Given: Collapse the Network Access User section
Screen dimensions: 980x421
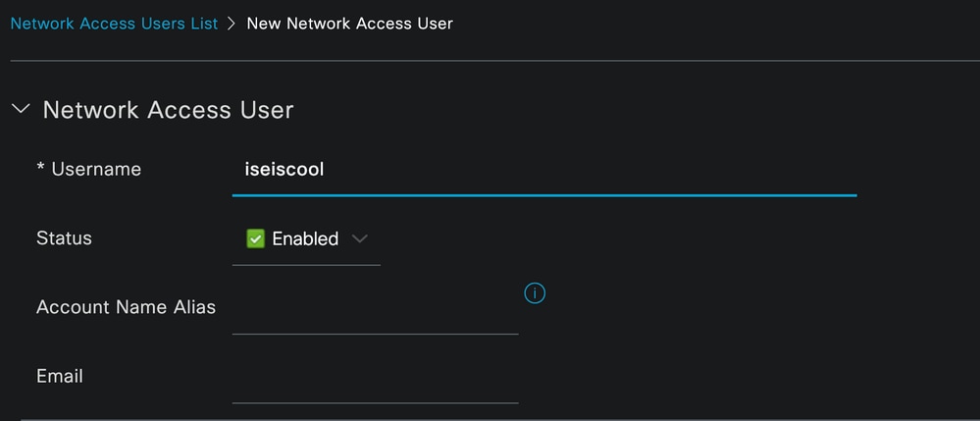Looking at the screenshot, I should point(21,109).
